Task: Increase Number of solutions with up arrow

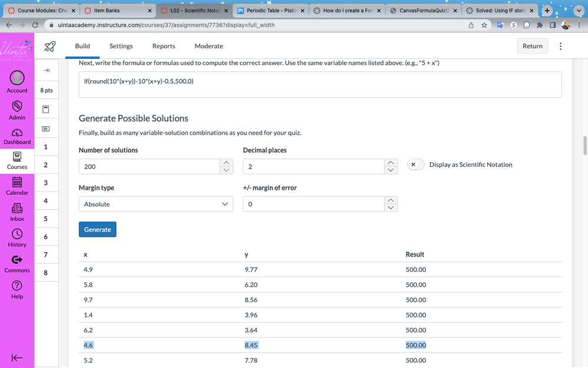Action: coord(227,163)
